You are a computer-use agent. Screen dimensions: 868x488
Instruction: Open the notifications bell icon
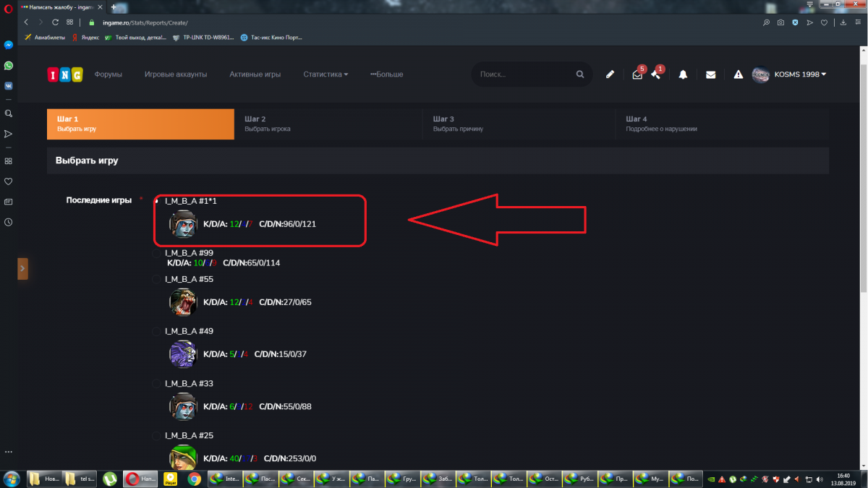point(683,74)
